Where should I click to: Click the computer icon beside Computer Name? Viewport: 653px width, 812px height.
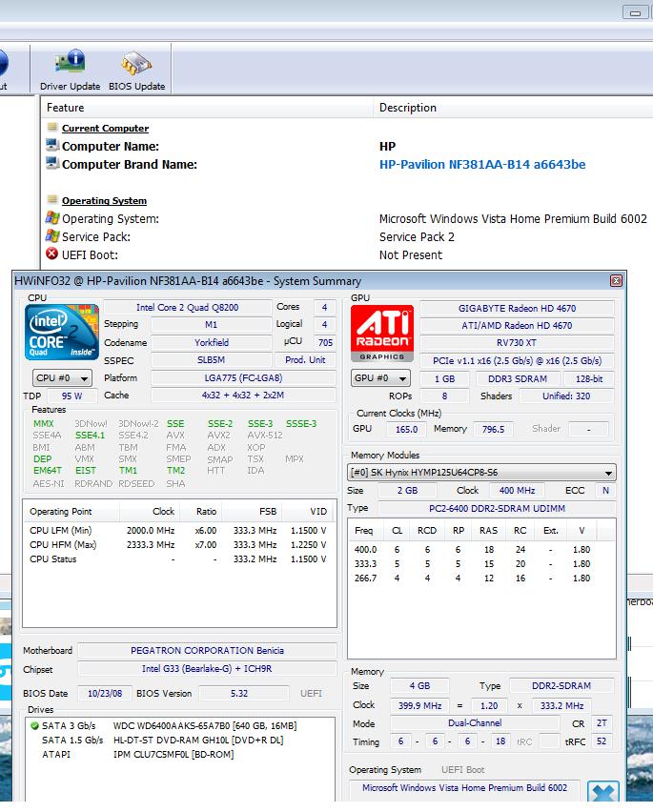point(51,145)
